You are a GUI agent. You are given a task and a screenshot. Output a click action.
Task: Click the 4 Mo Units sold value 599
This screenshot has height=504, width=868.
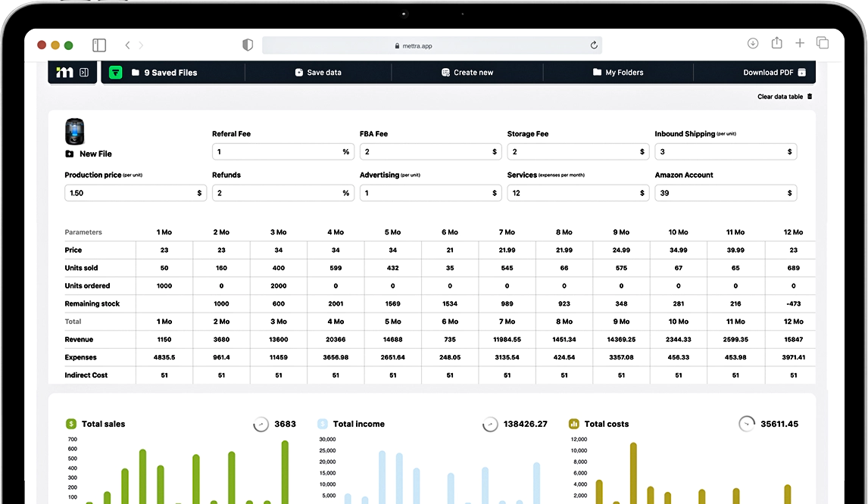336,268
